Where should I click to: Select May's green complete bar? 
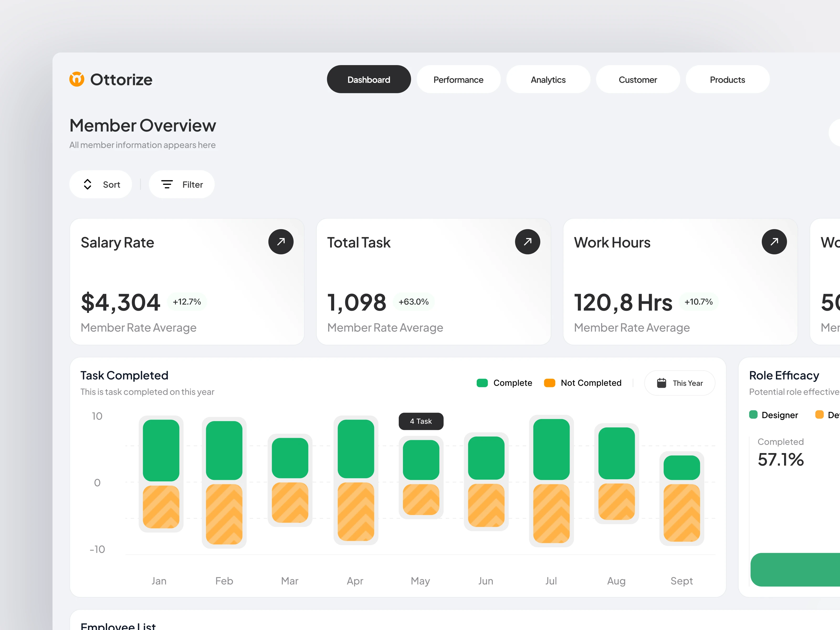click(x=421, y=460)
